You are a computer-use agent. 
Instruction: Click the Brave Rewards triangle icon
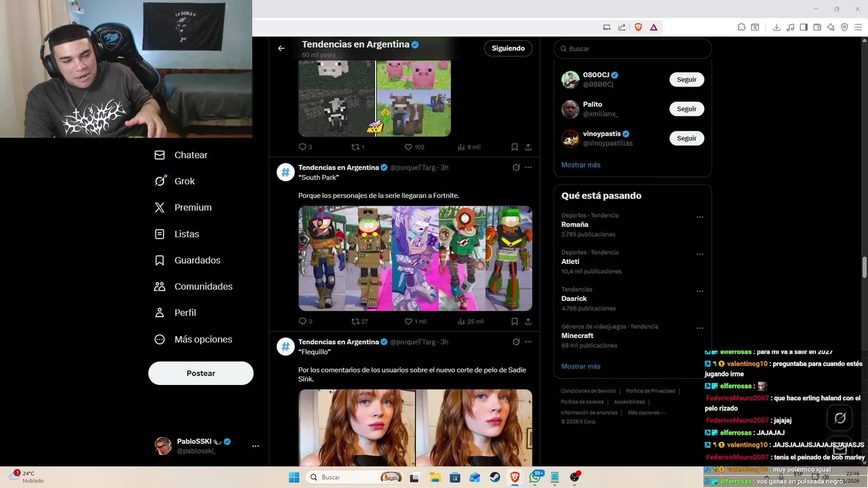pos(654,27)
